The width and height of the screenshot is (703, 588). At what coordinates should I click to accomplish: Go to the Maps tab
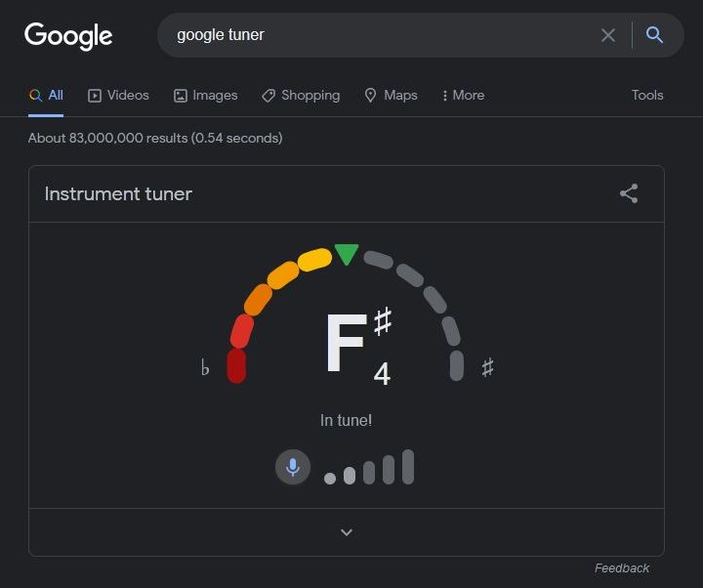(391, 95)
